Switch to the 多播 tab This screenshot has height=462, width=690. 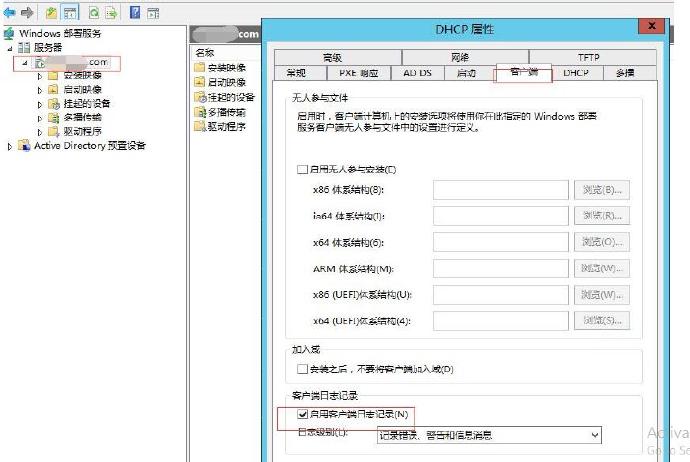click(x=629, y=73)
